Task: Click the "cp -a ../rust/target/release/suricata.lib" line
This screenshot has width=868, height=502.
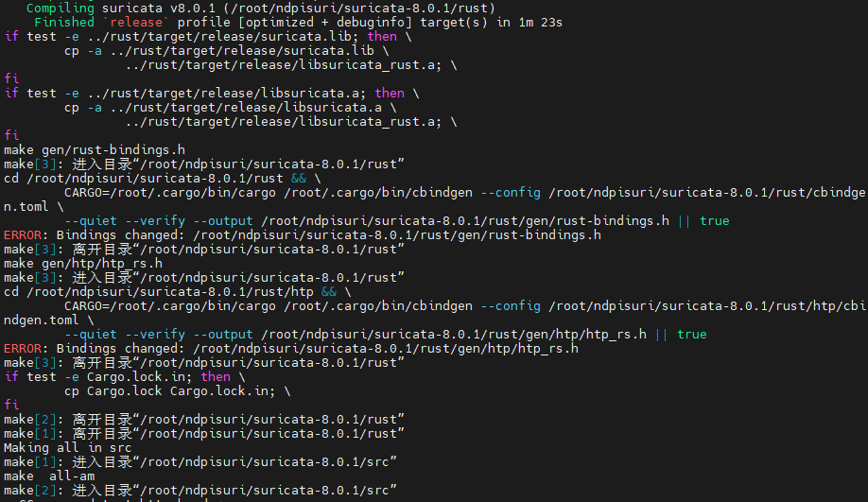Action: point(217,50)
